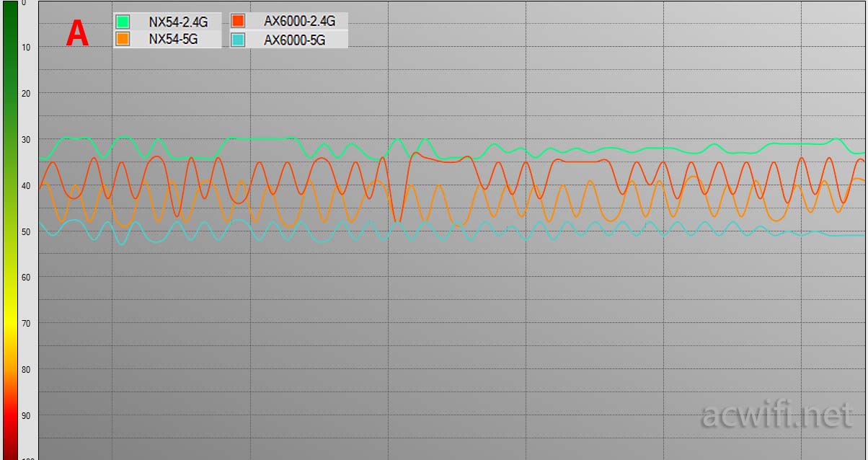Screen dimensions: 868x460
Task: Select the AX6000-2.4G legend label
Action: (299, 22)
